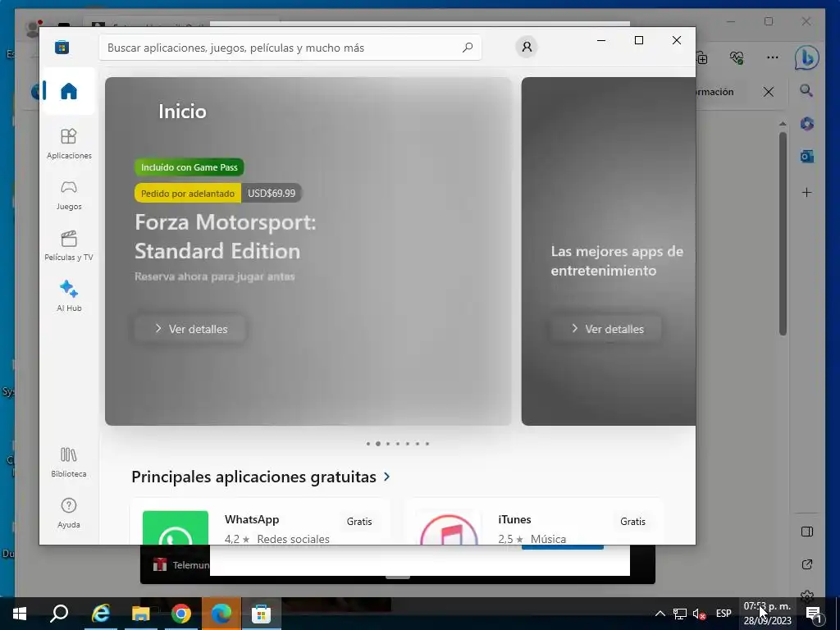Viewport: 840px width, 630px height.
Task: Open the user account profile icon
Action: (x=527, y=47)
